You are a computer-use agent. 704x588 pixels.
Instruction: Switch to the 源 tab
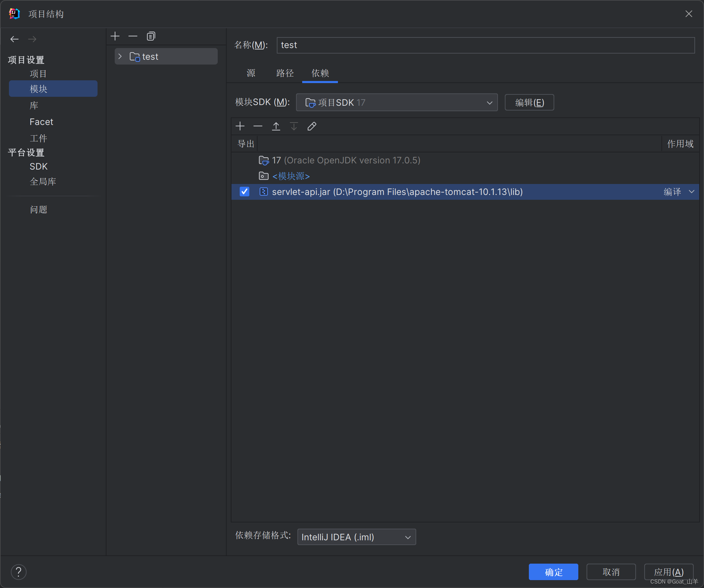pos(251,73)
